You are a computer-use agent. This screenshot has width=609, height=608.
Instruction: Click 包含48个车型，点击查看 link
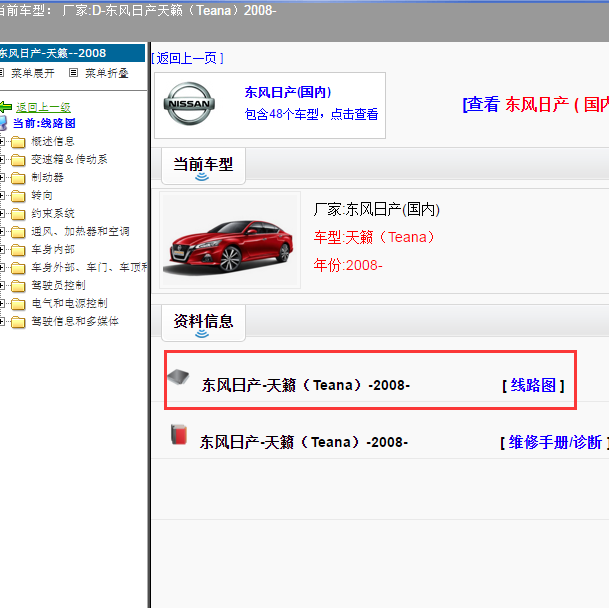pos(311,114)
